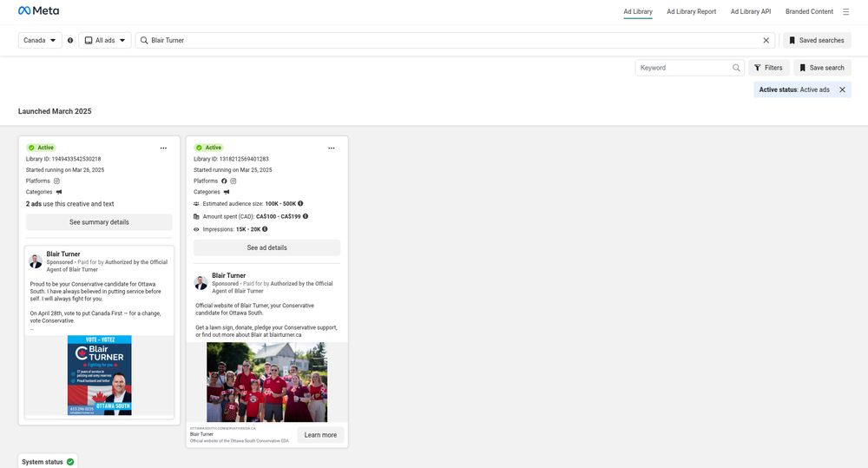Open Saved searches
Screen dimensions: 868x468
click(817, 41)
